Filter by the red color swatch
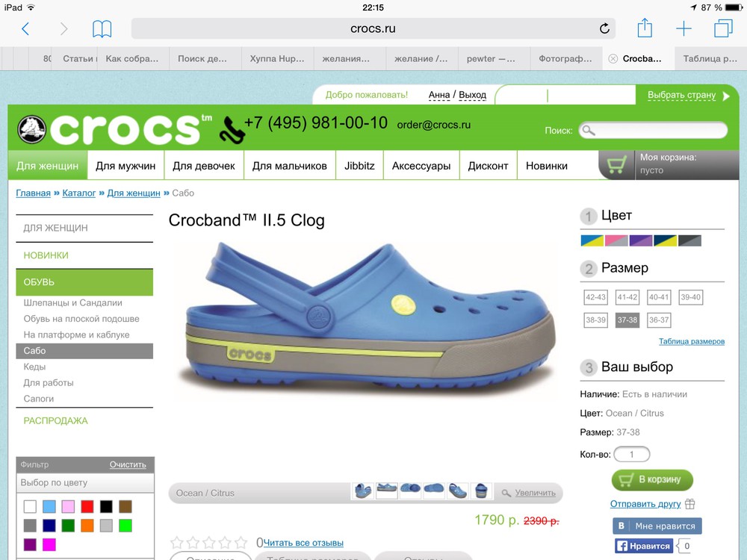747x560 pixels. 87,507
